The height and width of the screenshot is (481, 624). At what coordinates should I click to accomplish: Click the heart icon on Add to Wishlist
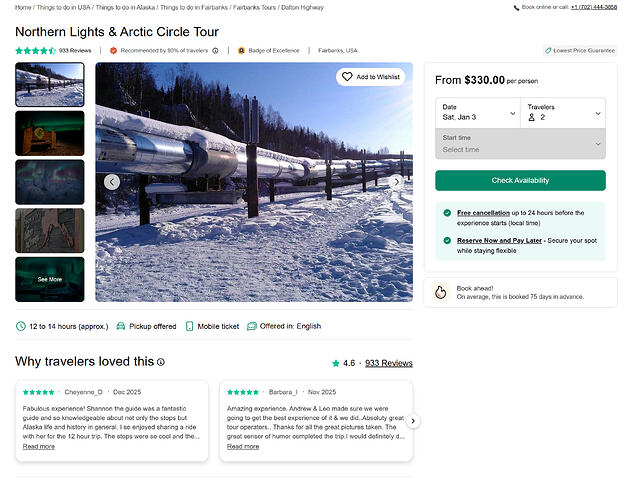point(347,77)
